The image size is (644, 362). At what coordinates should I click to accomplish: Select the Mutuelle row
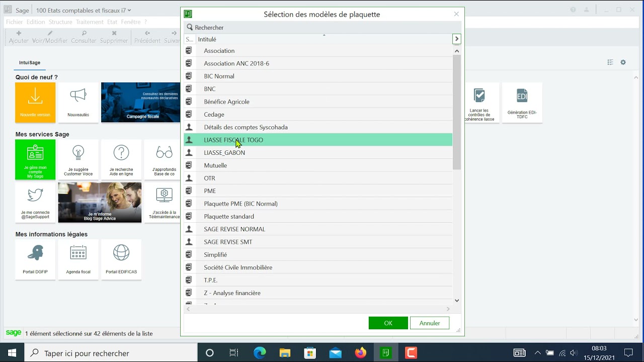[x=318, y=165]
